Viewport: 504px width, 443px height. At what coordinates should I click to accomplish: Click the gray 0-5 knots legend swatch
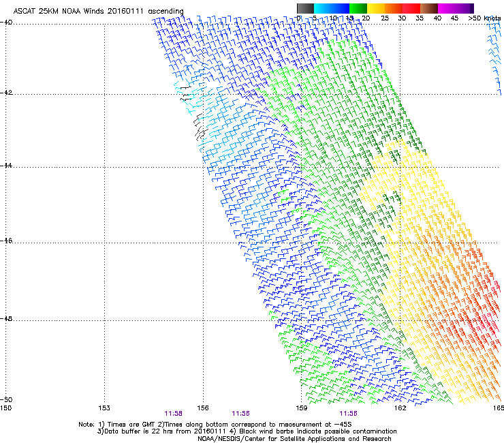click(305, 8)
